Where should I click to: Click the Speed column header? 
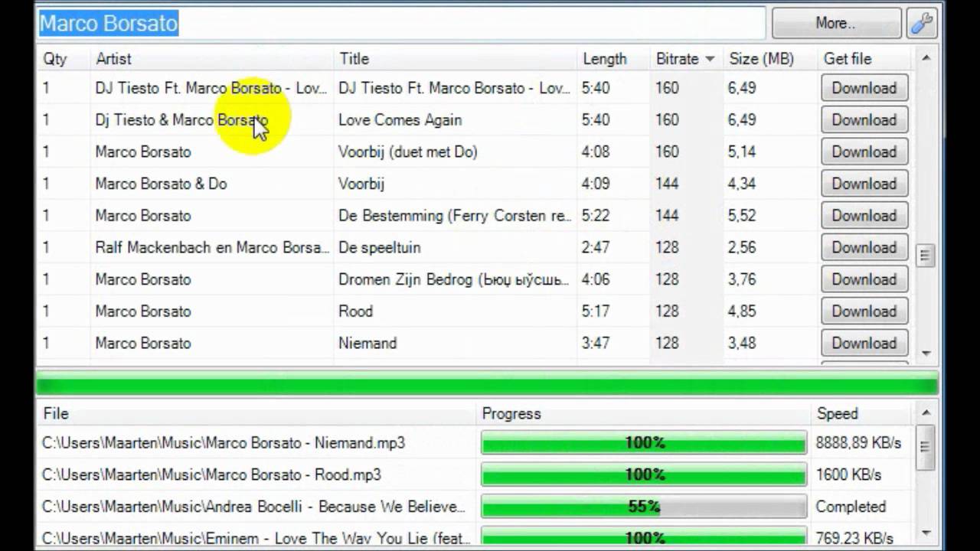pyautogui.click(x=837, y=414)
